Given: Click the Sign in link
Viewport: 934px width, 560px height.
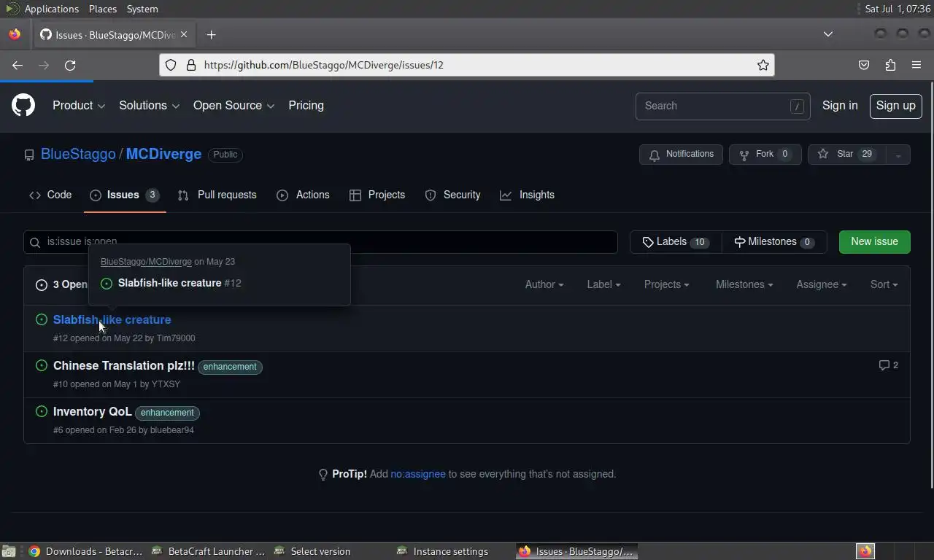Looking at the screenshot, I should [840, 106].
